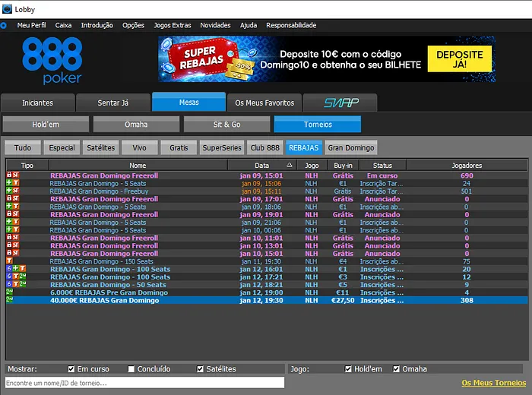The image size is (532, 395).
Task: Select the REBAJAS Gran Domingo - Freebuy row
Action: pyautogui.click(x=267, y=191)
